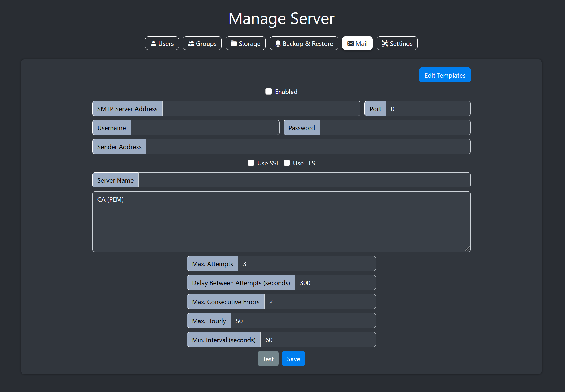Focus the Sender Address field
This screenshot has width=565, height=392.
click(x=308, y=147)
